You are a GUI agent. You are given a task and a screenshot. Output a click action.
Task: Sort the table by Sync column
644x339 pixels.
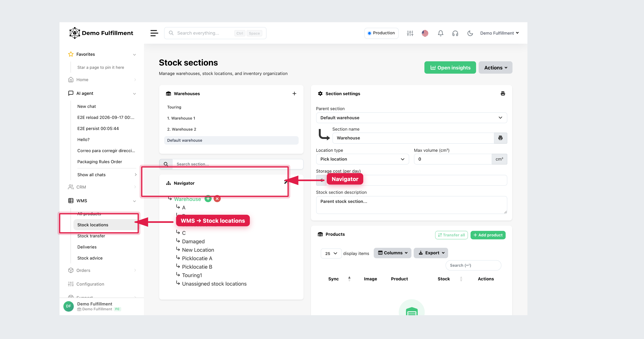point(349,279)
